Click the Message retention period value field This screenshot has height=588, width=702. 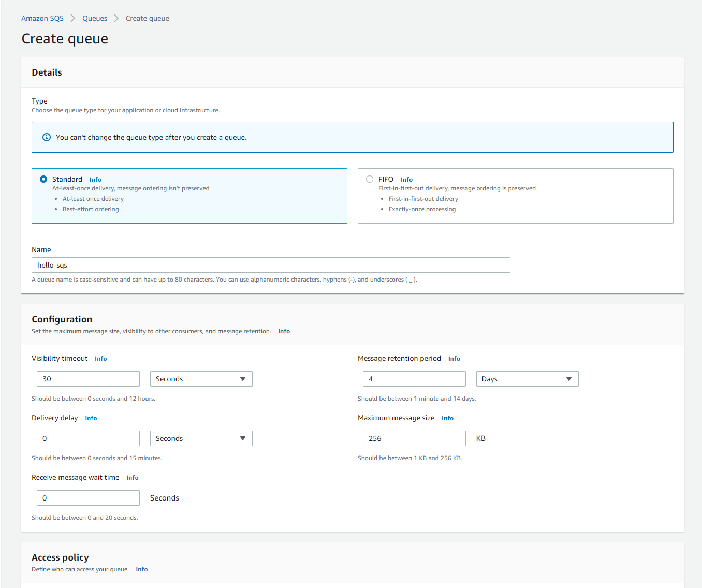click(414, 379)
